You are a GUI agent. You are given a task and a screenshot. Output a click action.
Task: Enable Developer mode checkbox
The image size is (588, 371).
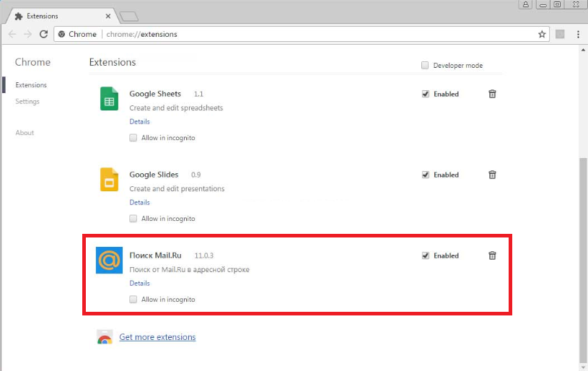tap(425, 65)
